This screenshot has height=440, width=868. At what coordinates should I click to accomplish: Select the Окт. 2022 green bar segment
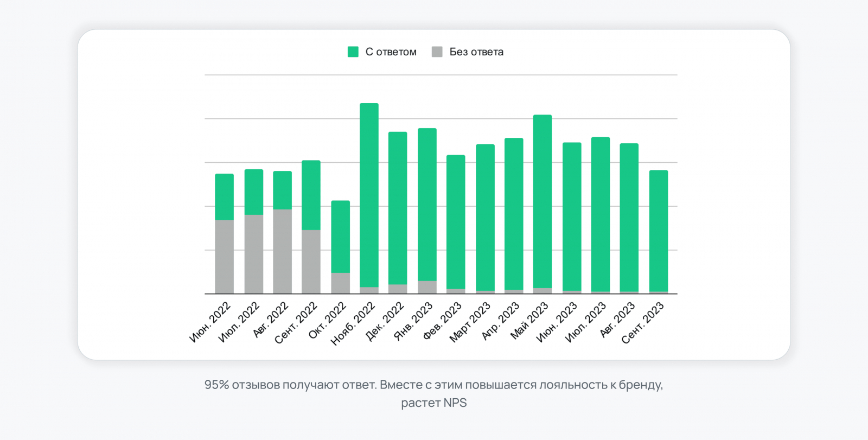[x=340, y=237]
